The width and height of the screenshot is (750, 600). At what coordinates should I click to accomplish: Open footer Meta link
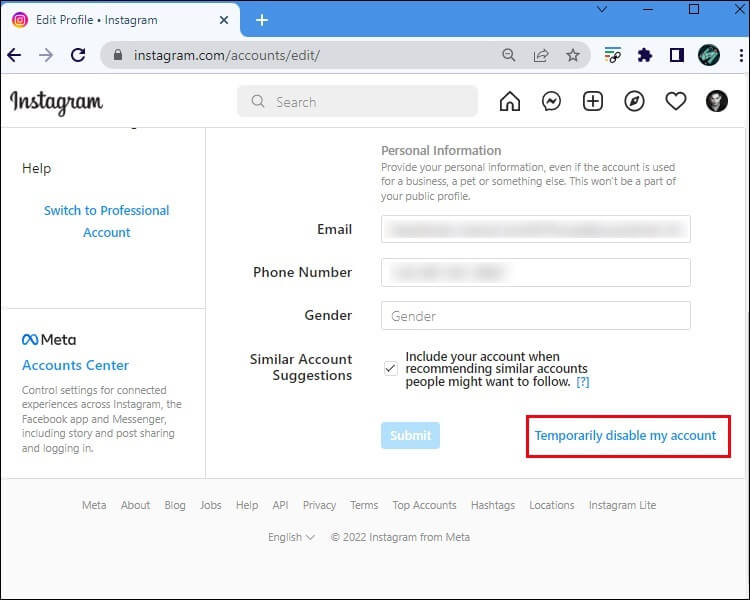pos(94,505)
